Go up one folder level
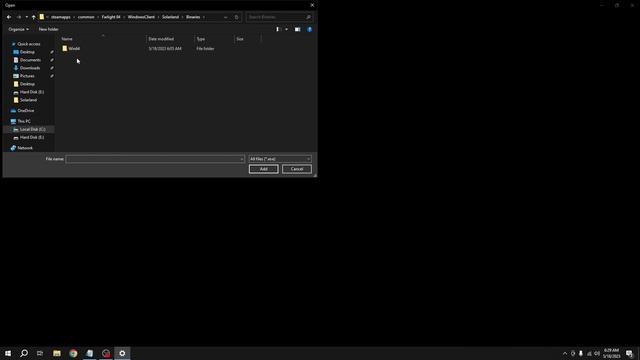Viewport: 640px width, 360px height. [33, 17]
